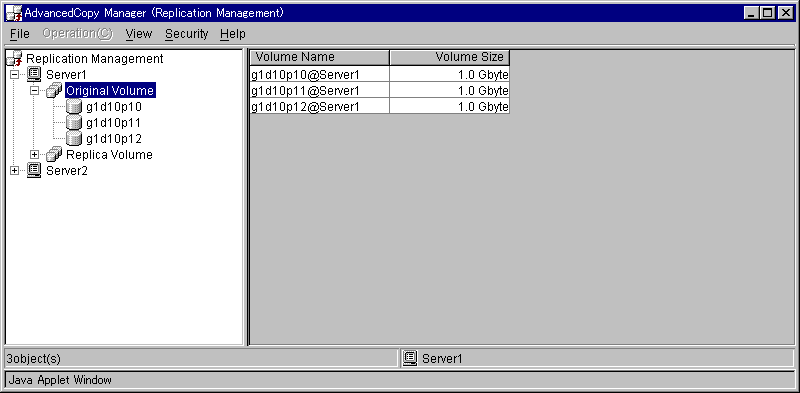The width and height of the screenshot is (800, 393).
Task: Click the Replica Volume stacked-disks icon
Action: (54, 154)
